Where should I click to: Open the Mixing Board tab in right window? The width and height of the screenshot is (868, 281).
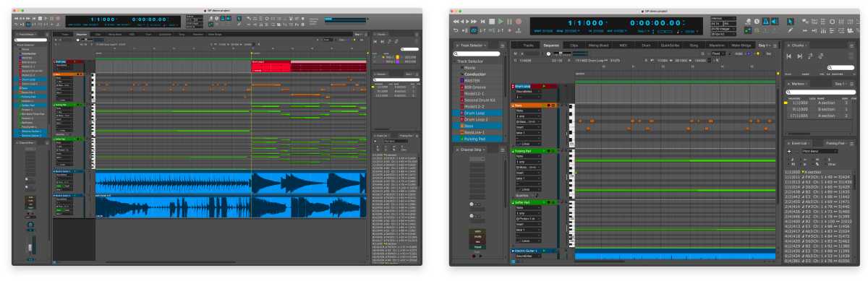pyautogui.click(x=599, y=46)
